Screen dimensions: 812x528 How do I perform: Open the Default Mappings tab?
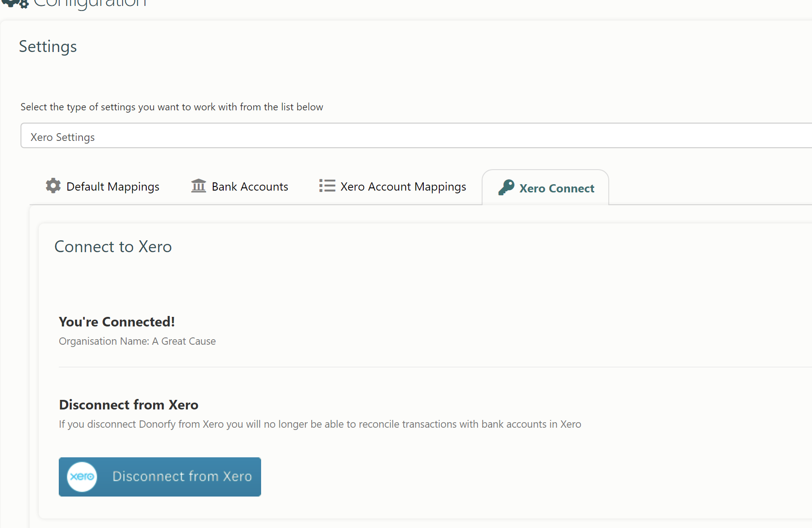click(103, 186)
